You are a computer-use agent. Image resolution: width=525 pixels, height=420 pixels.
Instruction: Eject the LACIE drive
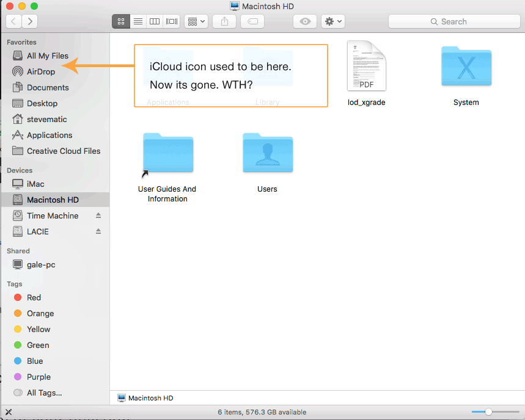(98, 231)
